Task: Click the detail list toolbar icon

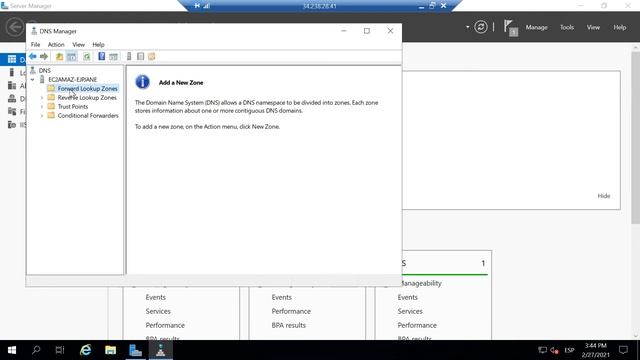Action: 140,56
